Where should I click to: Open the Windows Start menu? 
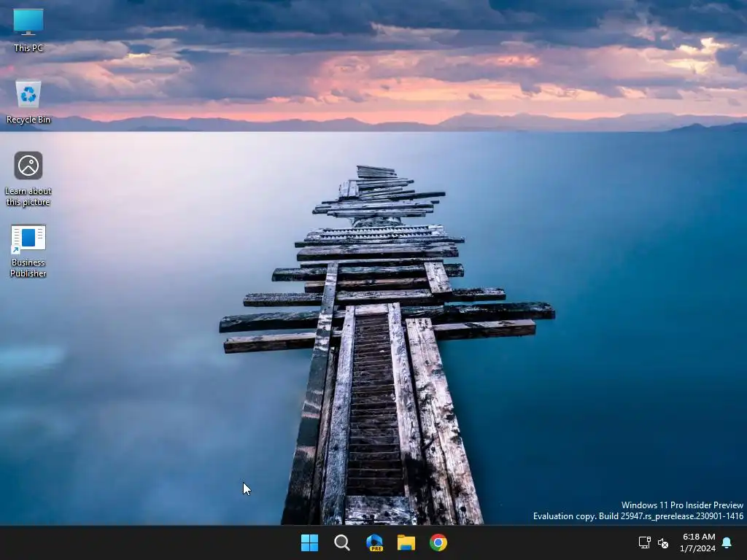click(x=309, y=542)
